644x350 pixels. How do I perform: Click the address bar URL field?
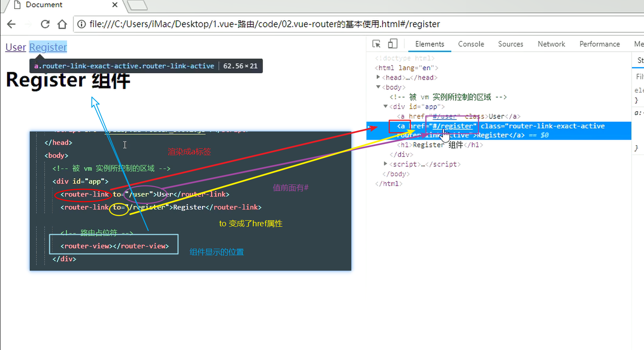tap(359, 24)
